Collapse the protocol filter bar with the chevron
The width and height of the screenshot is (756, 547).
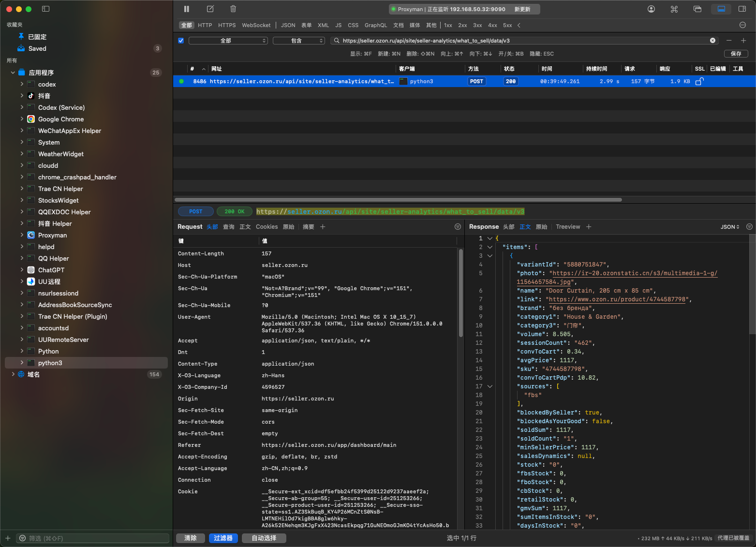pyautogui.click(x=519, y=25)
